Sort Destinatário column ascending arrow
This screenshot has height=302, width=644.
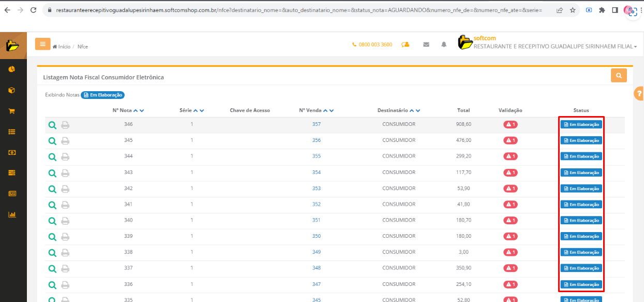tap(412, 110)
